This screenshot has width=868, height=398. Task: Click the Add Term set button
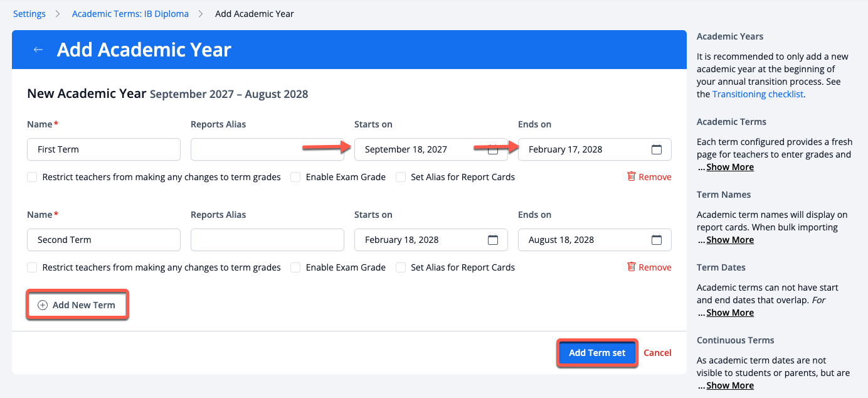tap(597, 353)
